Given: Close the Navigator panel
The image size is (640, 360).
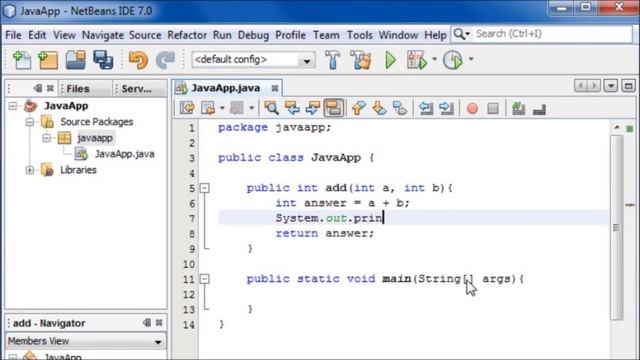Looking at the screenshot, I should pyautogui.click(x=159, y=323).
